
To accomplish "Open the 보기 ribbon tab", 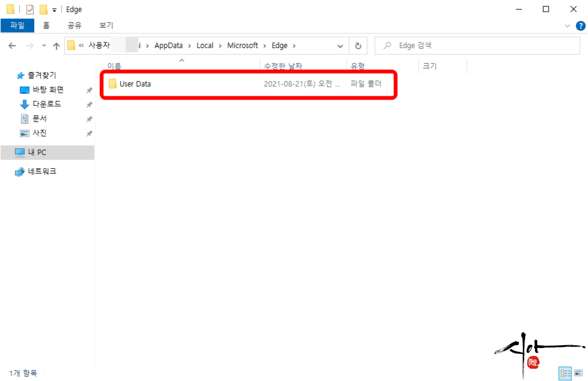I will (x=106, y=26).
